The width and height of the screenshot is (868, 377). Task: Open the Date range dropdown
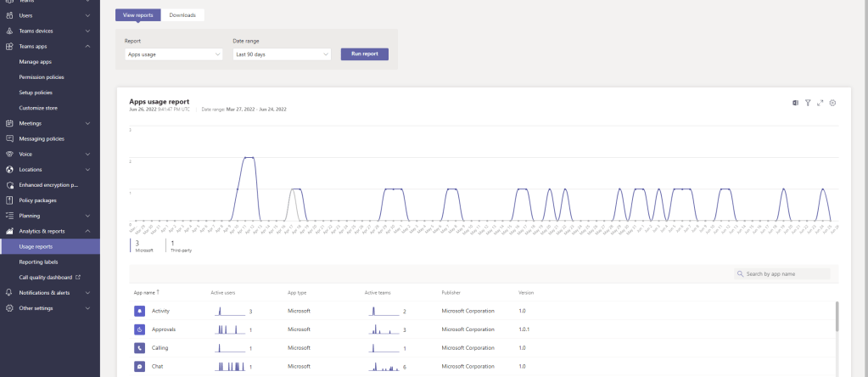281,54
